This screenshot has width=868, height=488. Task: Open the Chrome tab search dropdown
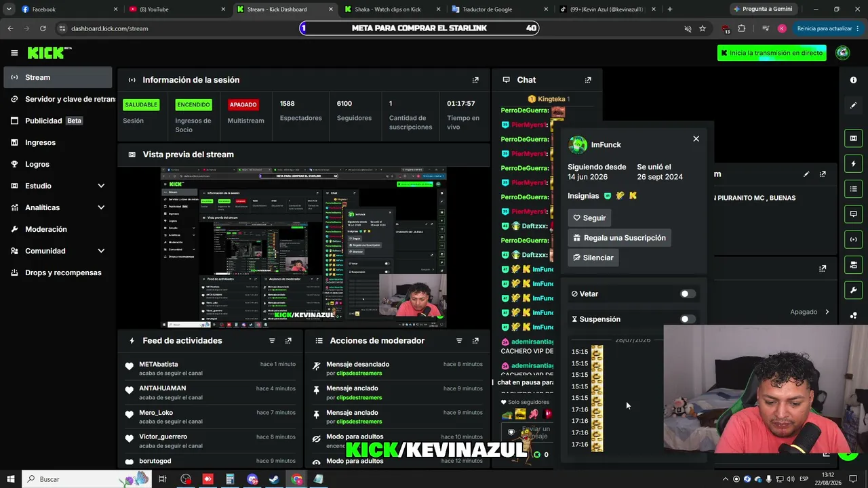click(9, 9)
